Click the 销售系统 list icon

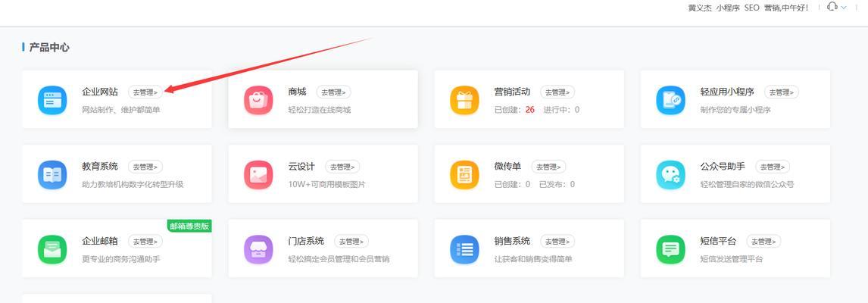pyautogui.click(x=464, y=249)
